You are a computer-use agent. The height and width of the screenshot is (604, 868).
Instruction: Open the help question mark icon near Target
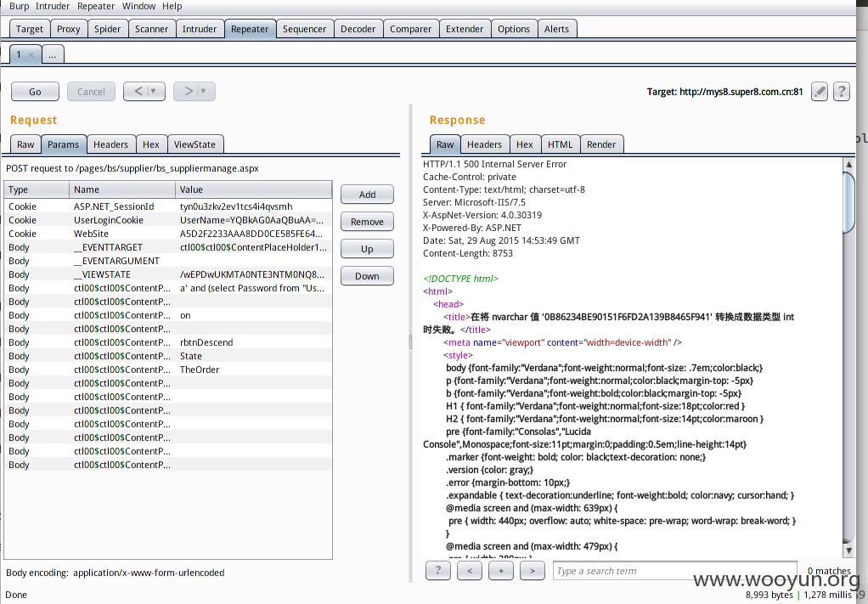point(842,92)
